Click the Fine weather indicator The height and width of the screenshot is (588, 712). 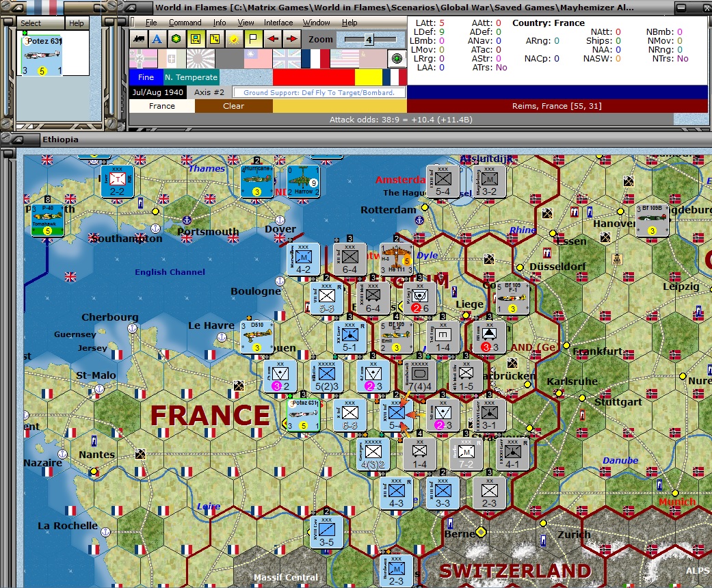pos(146,77)
